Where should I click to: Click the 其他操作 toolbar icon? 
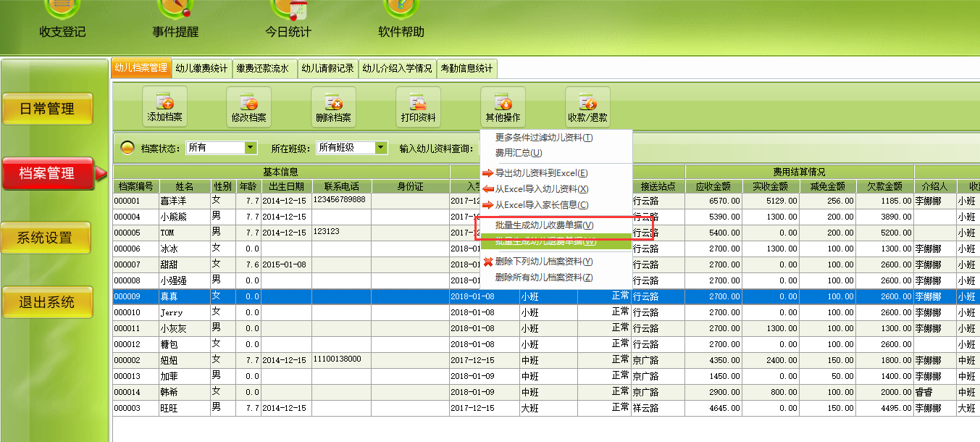pyautogui.click(x=503, y=102)
